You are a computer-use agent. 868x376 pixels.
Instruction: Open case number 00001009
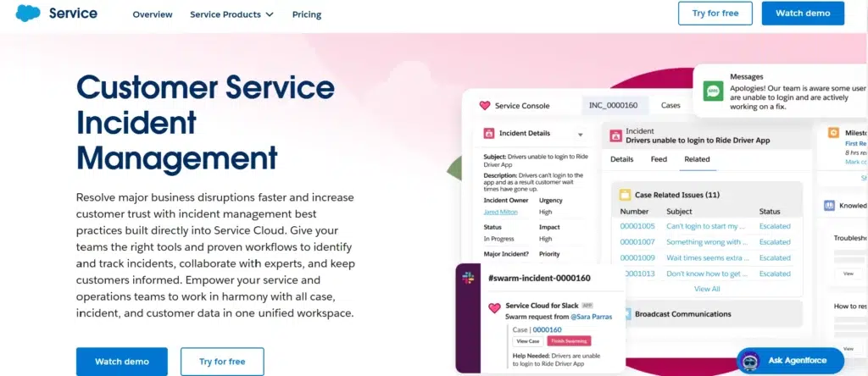(637, 257)
